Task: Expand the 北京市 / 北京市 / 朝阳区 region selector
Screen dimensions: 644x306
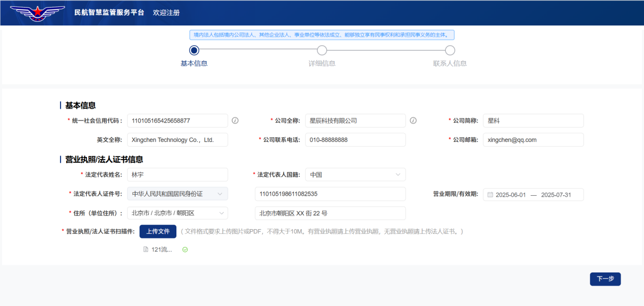Action: (x=177, y=213)
